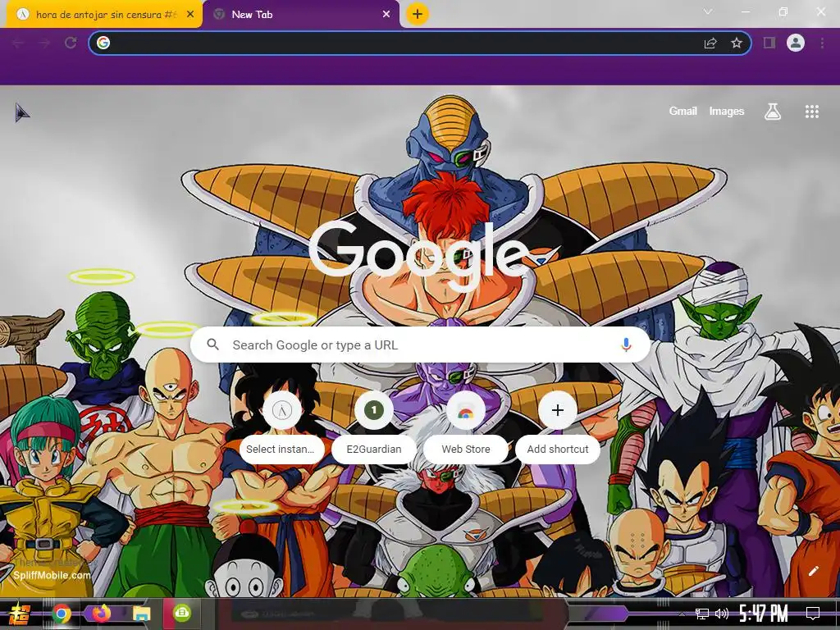840x630 pixels.
Task: Open the tab search chevron
Action: (x=708, y=11)
